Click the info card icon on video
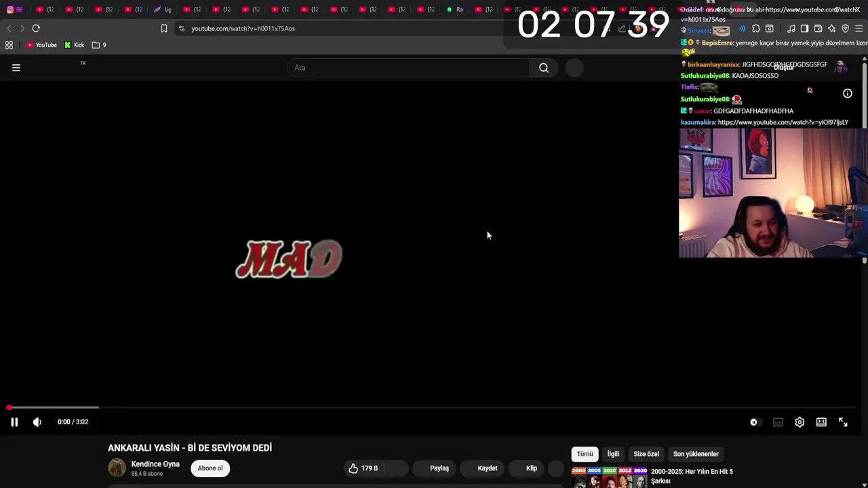The height and width of the screenshot is (488, 868). [848, 94]
